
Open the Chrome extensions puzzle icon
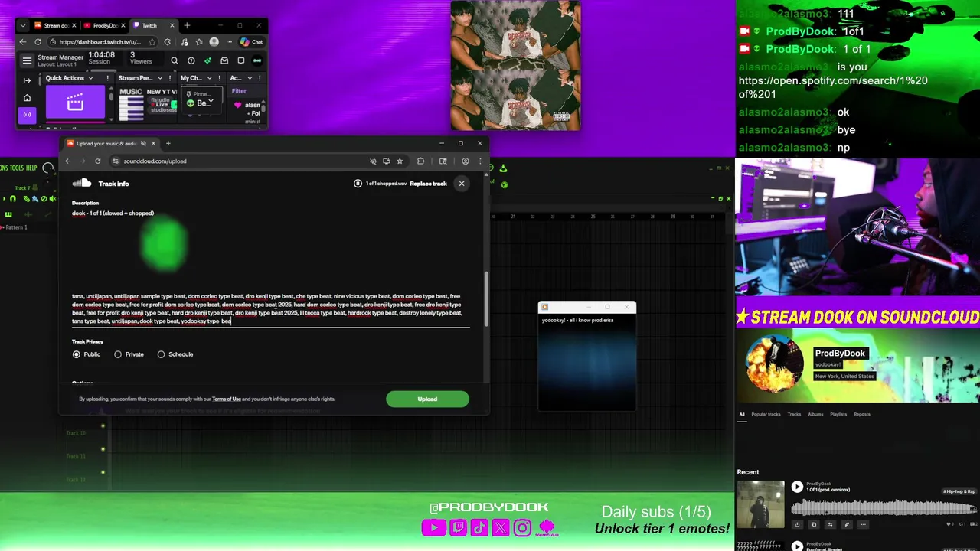(x=420, y=161)
